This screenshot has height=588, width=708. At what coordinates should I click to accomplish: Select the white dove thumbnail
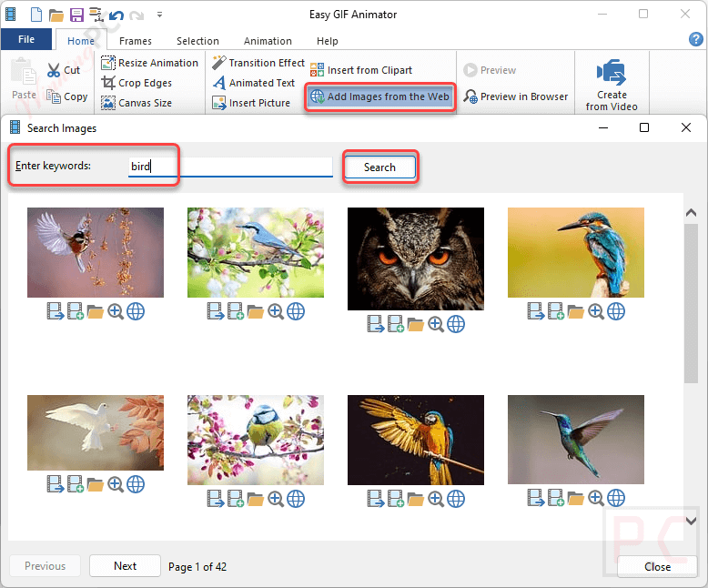click(96, 432)
